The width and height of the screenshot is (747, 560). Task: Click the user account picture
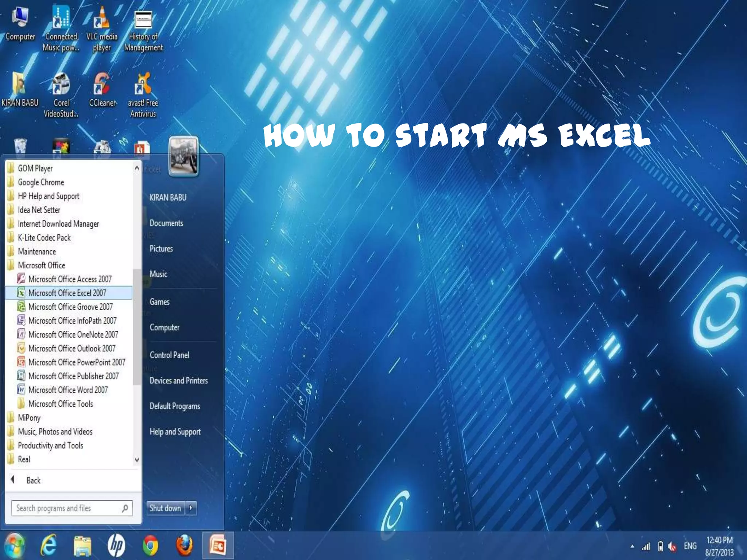pyautogui.click(x=184, y=156)
